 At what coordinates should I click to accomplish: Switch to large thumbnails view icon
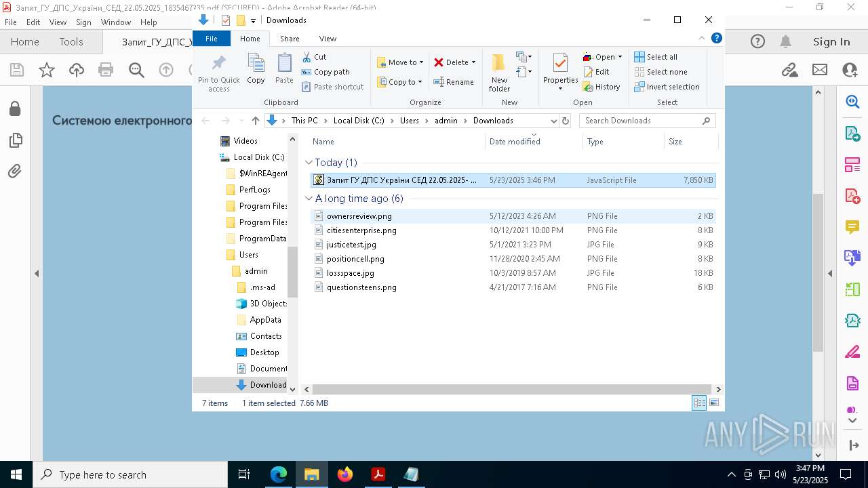point(713,403)
